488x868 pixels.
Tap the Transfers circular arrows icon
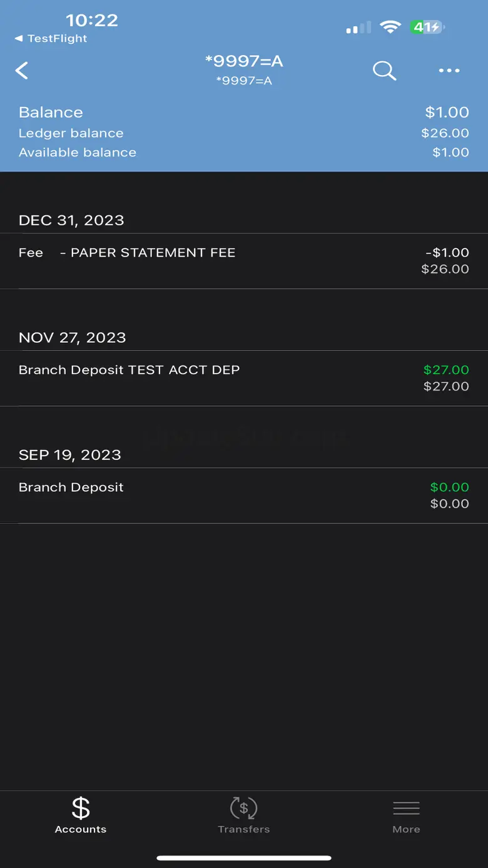243,809
